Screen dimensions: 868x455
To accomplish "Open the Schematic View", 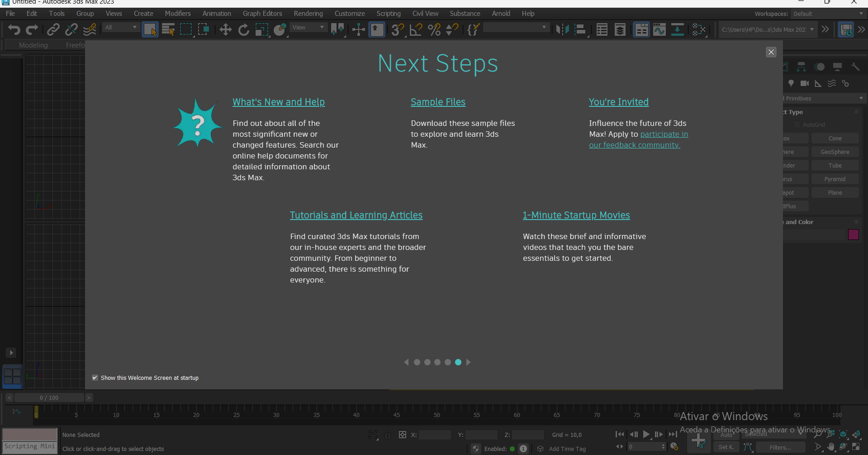I will (x=677, y=30).
